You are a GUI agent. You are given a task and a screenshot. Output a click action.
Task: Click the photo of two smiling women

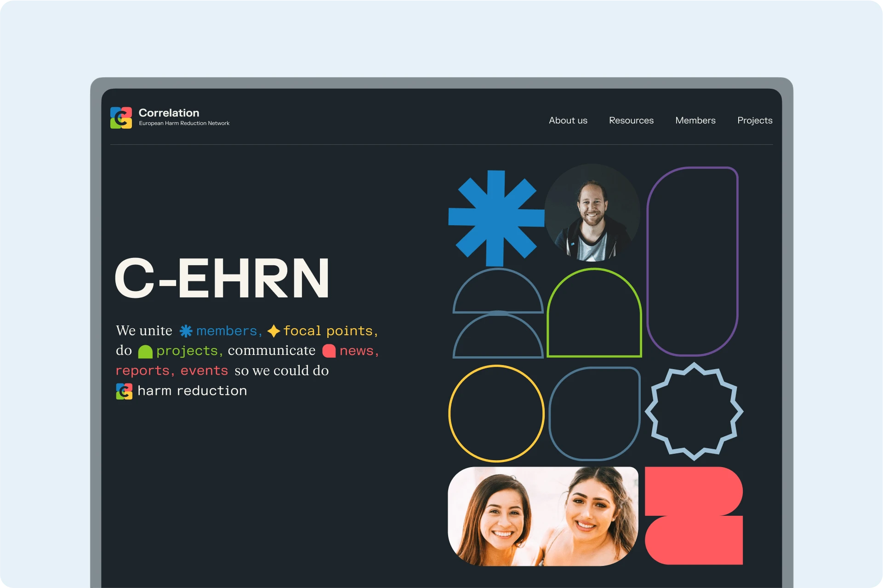click(x=543, y=516)
